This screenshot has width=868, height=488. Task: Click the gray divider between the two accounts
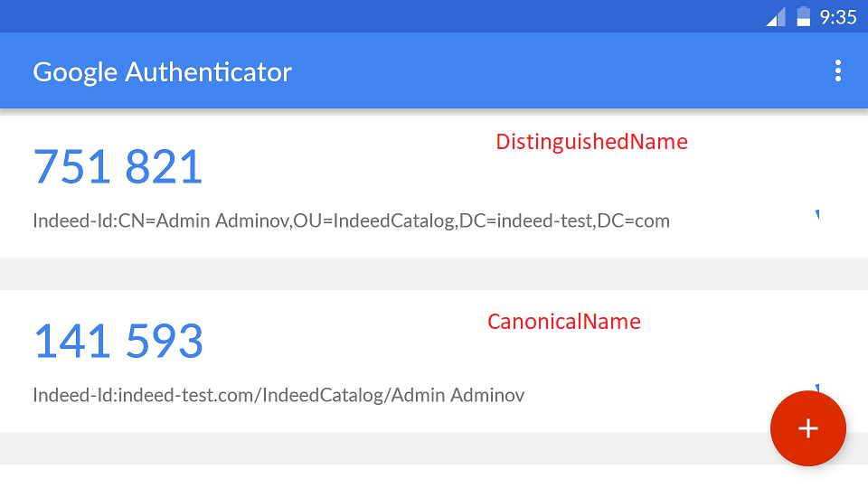[x=434, y=274]
